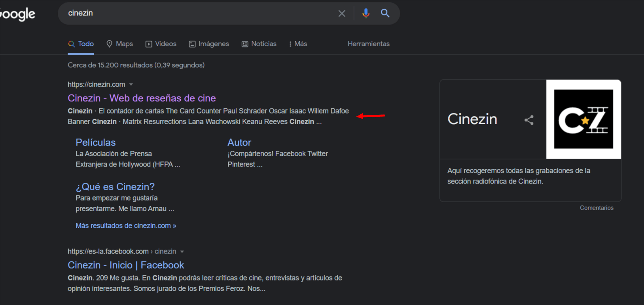Open the Autor sitelink
Image resolution: width=644 pixels, height=305 pixels.
click(239, 142)
